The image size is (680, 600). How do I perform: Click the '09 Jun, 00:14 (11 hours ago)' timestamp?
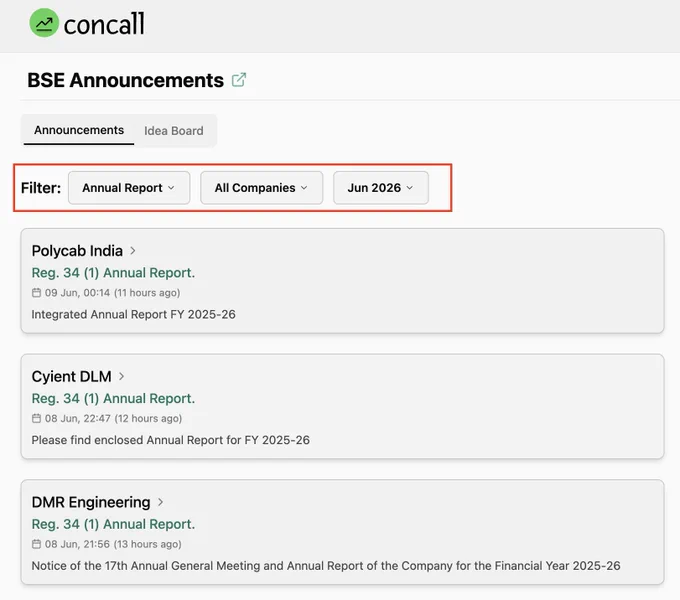pos(112,293)
